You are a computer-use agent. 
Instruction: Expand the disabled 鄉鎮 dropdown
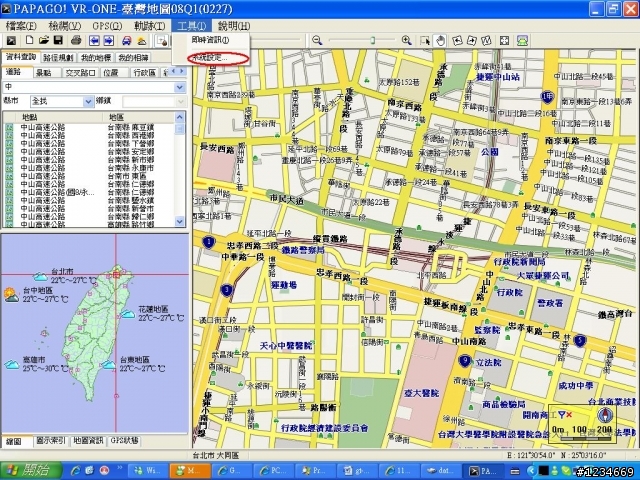coord(181,101)
